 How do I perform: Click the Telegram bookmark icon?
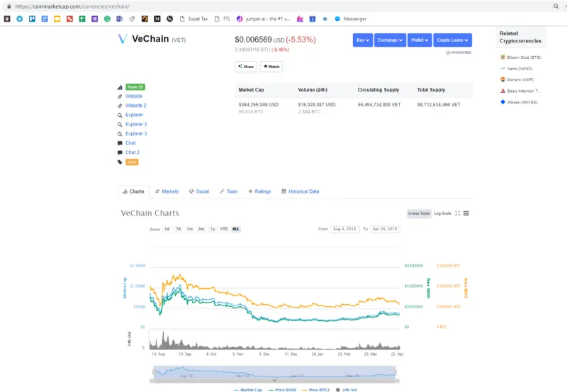20,19
